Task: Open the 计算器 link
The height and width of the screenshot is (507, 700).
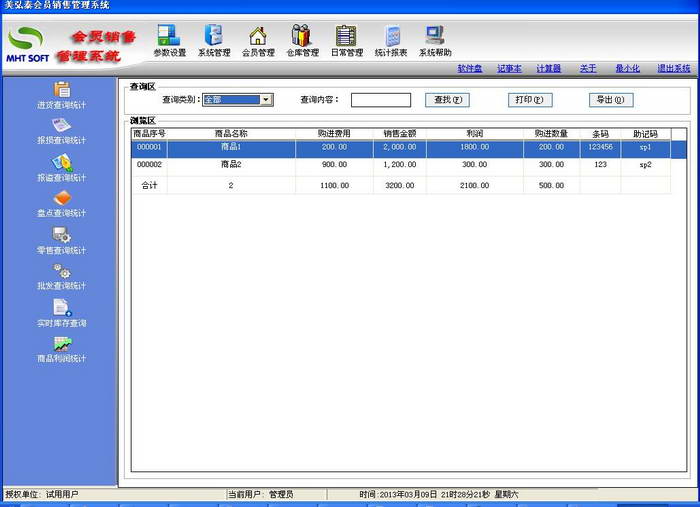Action: click(x=549, y=68)
